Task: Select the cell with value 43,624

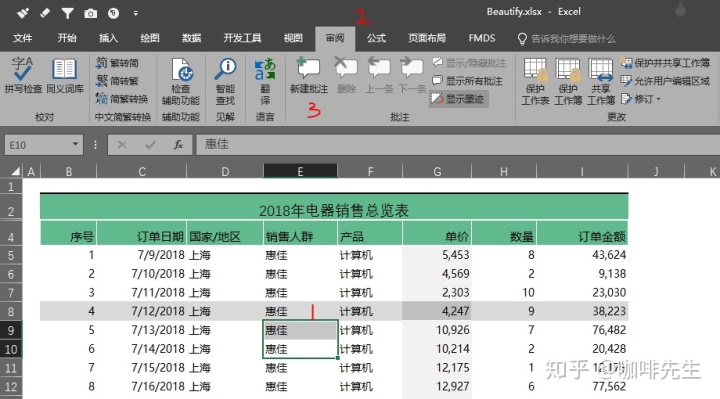Action: click(x=582, y=254)
